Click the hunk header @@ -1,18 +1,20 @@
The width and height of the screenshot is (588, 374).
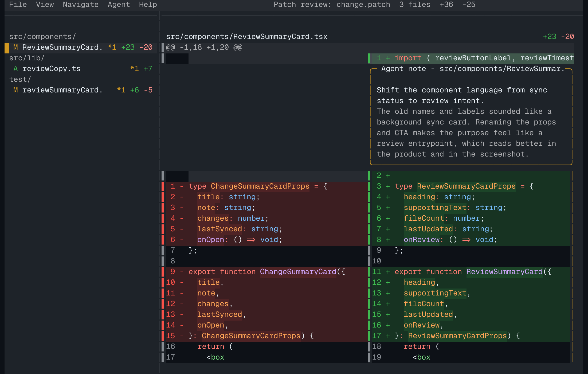pos(204,47)
